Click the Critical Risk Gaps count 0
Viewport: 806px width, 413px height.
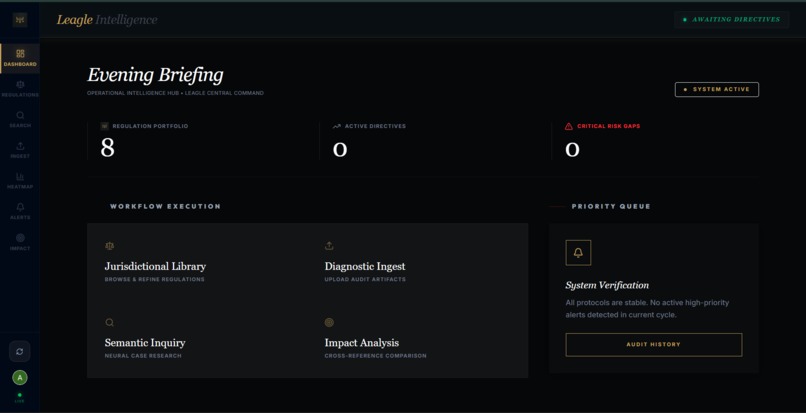click(x=572, y=149)
